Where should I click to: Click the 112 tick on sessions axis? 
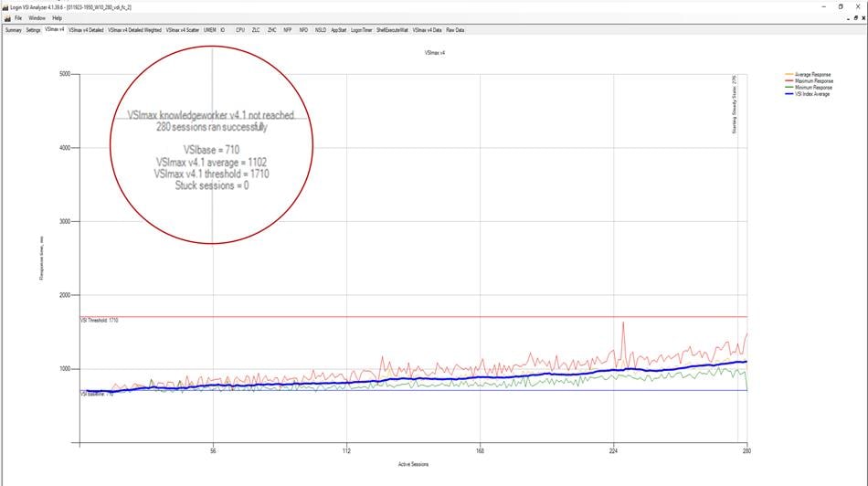click(346, 451)
